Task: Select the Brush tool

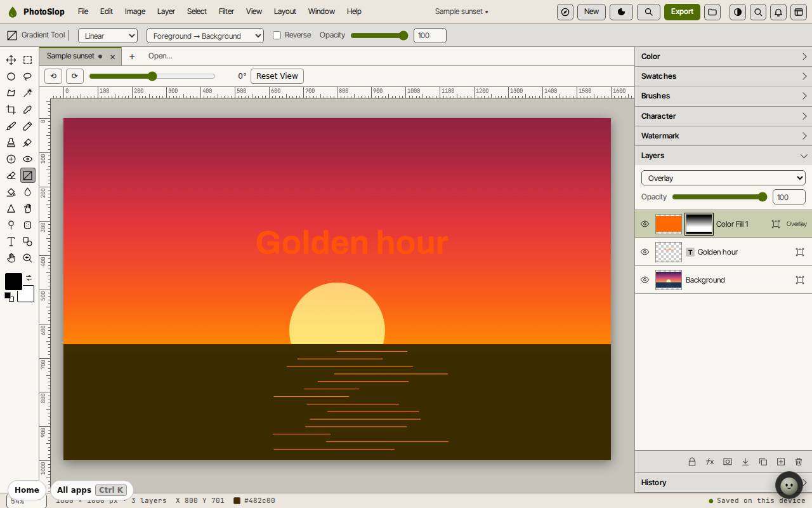Action: 11,126
